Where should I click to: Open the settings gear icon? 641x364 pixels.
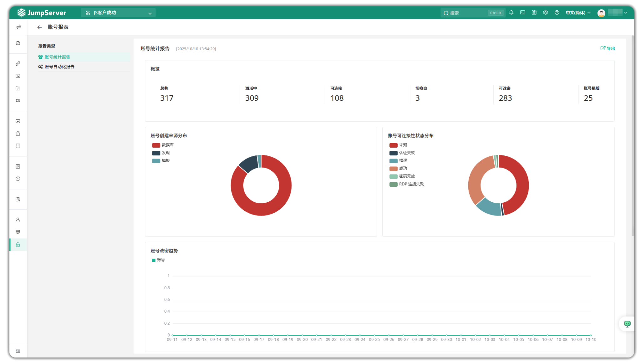tap(545, 13)
